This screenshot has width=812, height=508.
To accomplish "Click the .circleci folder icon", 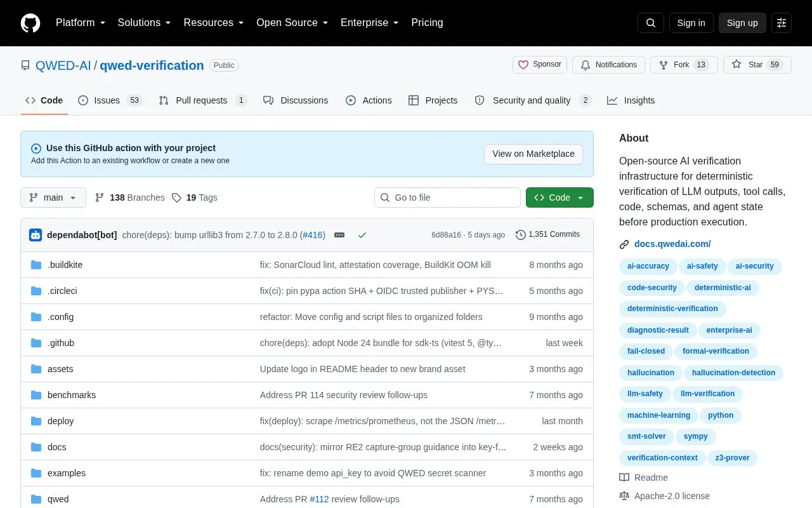I will tap(36, 291).
